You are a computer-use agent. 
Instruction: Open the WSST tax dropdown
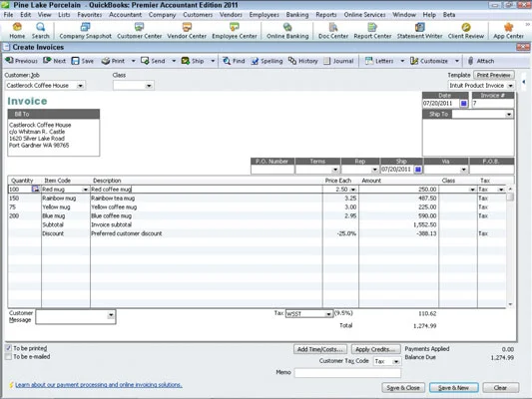328,314
